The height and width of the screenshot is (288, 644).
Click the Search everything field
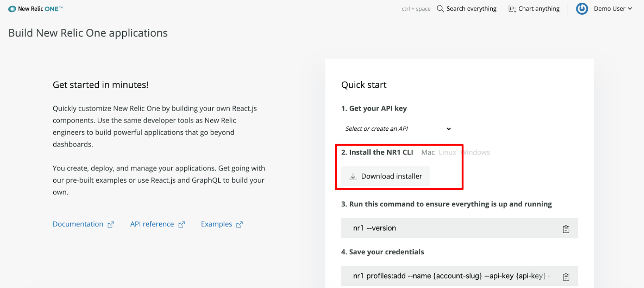(x=467, y=9)
